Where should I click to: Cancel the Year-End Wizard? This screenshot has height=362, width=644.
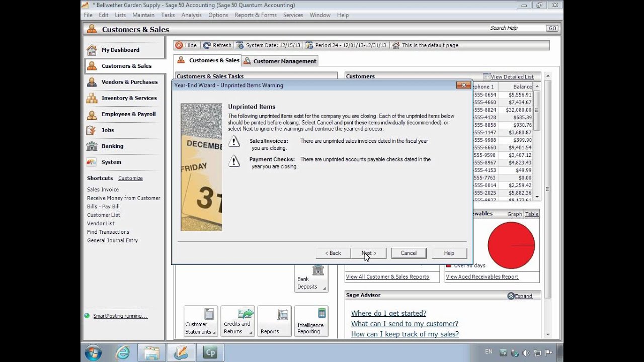[409, 253]
